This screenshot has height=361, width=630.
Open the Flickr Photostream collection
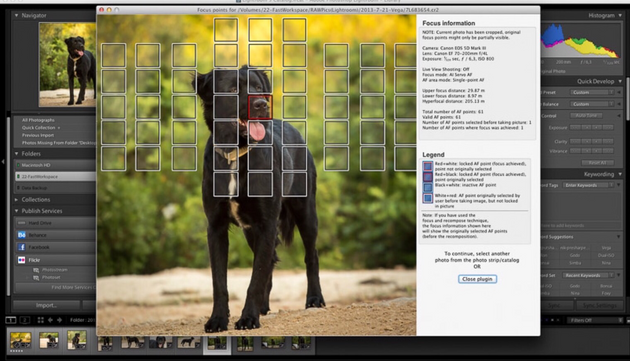pyautogui.click(x=55, y=270)
